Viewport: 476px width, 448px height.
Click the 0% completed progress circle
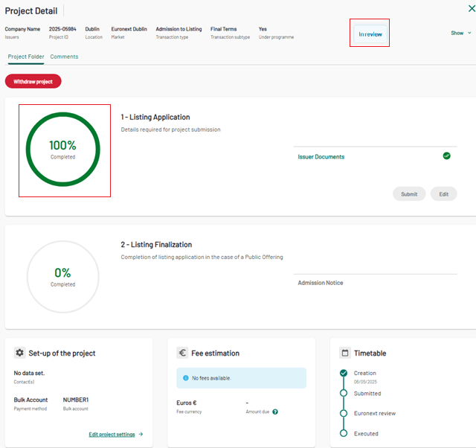[63, 276]
